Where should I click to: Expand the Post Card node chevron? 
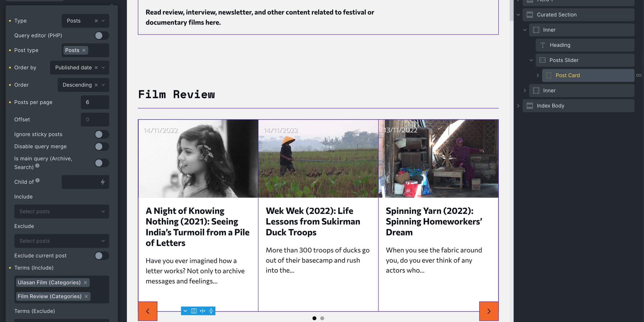pos(538,75)
